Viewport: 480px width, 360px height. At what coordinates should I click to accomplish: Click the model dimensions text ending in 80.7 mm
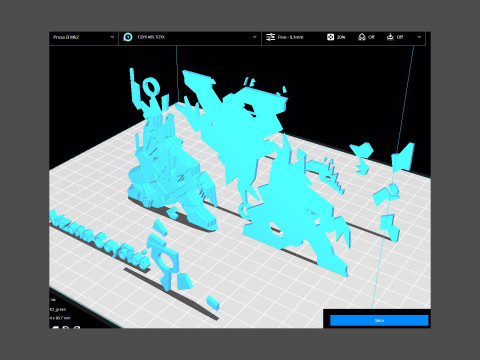[60, 318]
